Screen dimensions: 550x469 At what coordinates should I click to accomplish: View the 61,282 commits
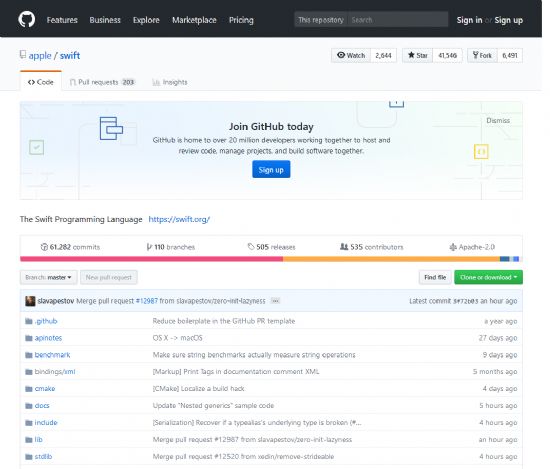[70, 247]
